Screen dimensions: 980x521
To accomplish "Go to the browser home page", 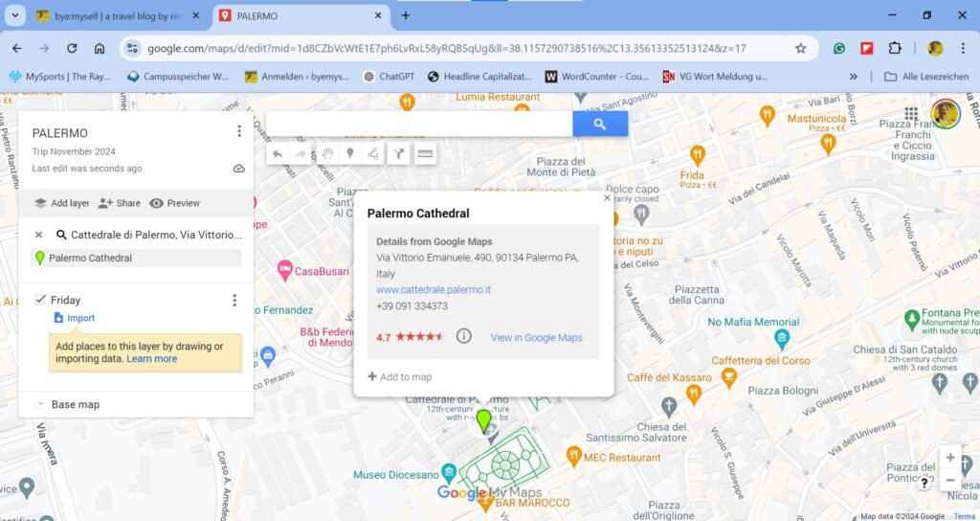I will pyautogui.click(x=100, y=48).
